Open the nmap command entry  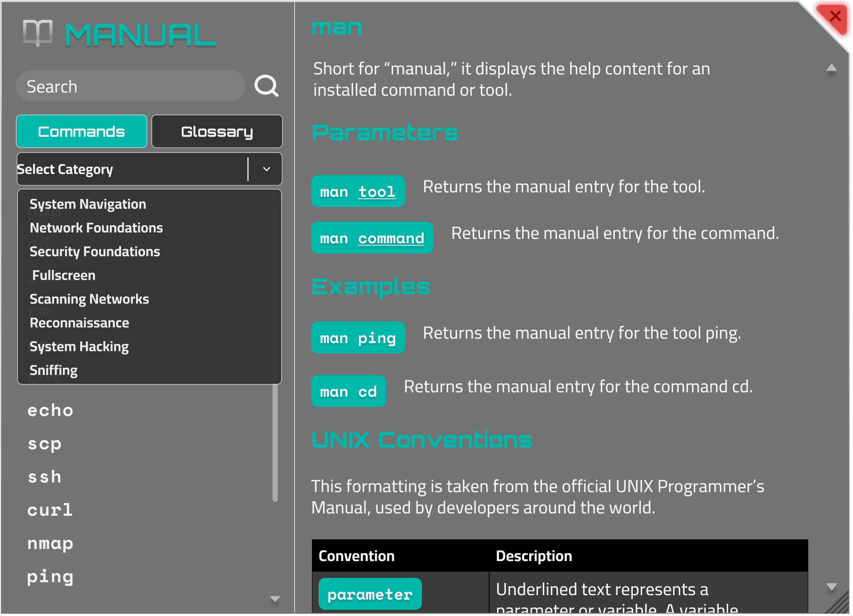point(50,543)
